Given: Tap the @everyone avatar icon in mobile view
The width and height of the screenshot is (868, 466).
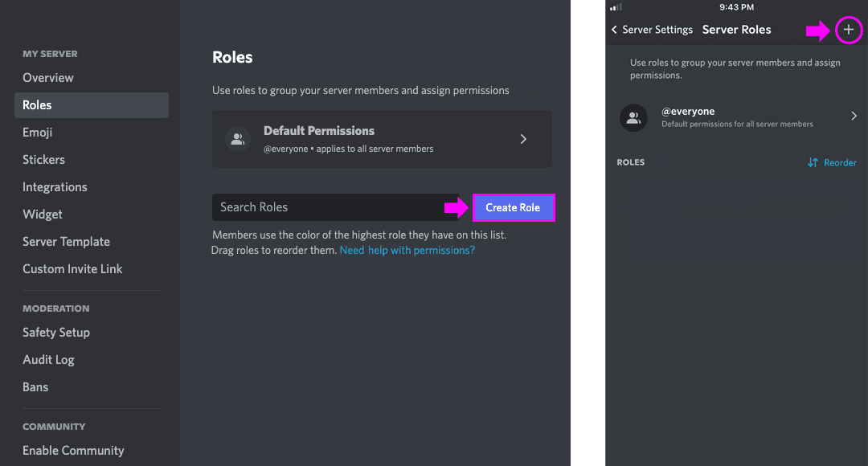Looking at the screenshot, I should coord(633,117).
